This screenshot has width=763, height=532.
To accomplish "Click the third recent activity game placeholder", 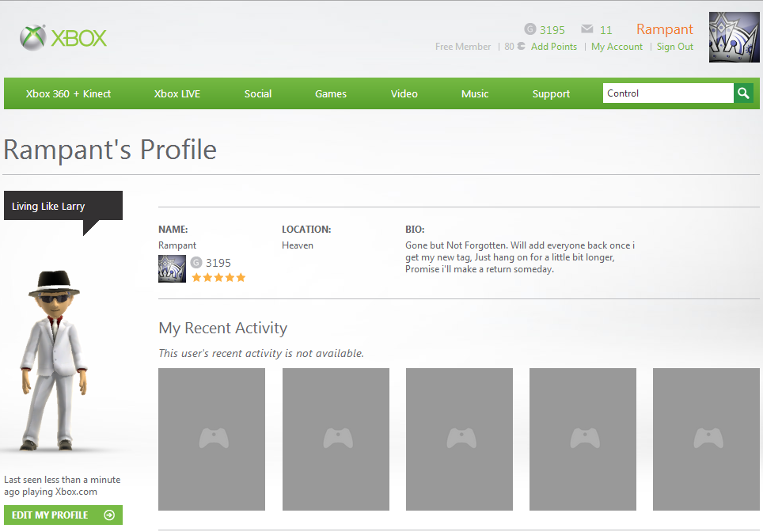I will [459, 439].
